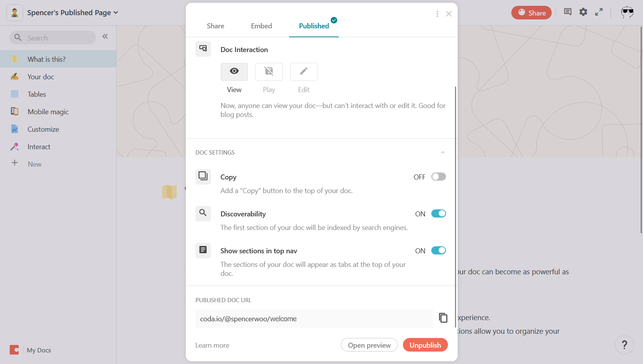Viewport: 643px width, 364px height.
Task: Click the Coda logo icon at bottom left
Action: (x=14, y=350)
